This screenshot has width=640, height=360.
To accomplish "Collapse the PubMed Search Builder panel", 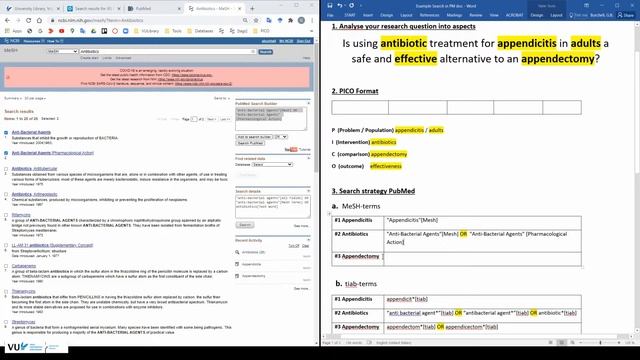I will click(x=309, y=104).
